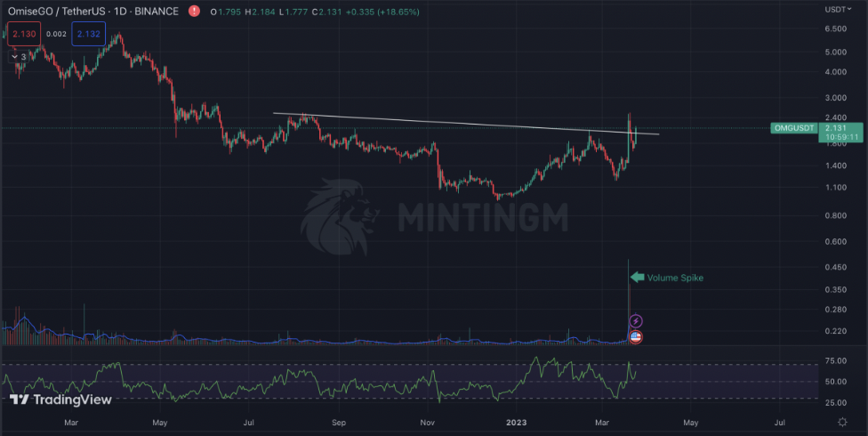This screenshot has width=868, height=436.
Task: Click the TradingView logo
Action: (60, 400)
